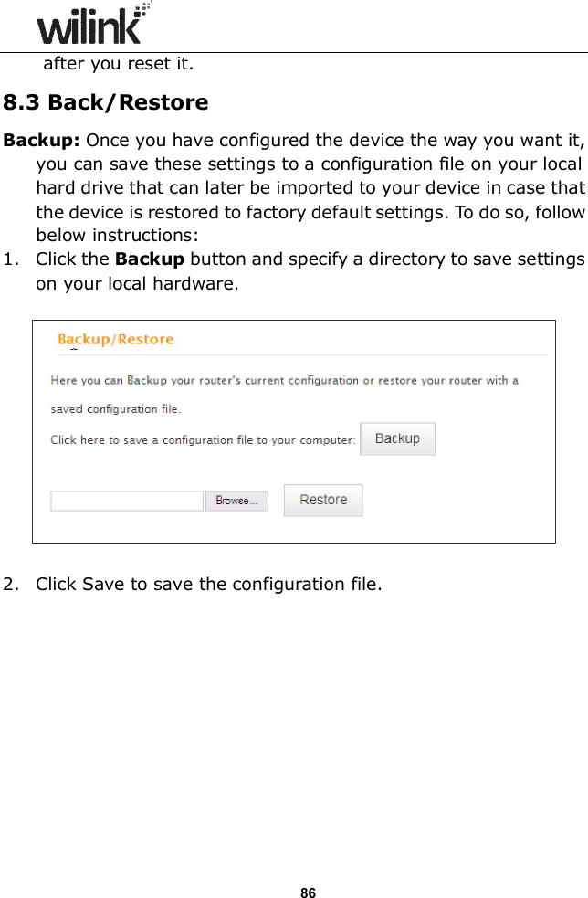Select the text 'after you reset it'
Screen dimensions: 588x898
tap(119, 64)
